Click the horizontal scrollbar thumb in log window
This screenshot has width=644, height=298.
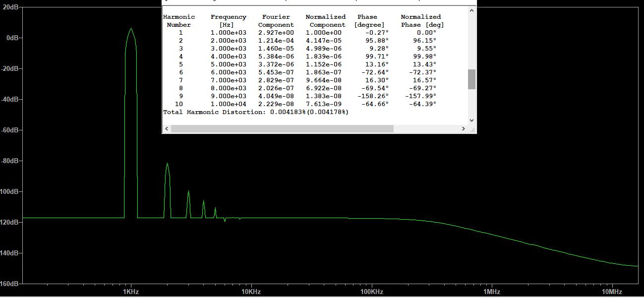tap(282, 128)
